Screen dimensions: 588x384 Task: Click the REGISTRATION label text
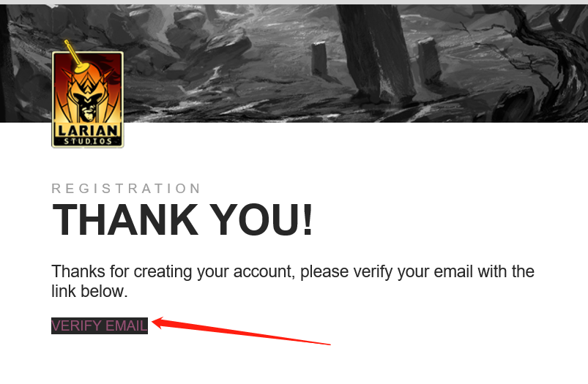click(x=126, y=189)
